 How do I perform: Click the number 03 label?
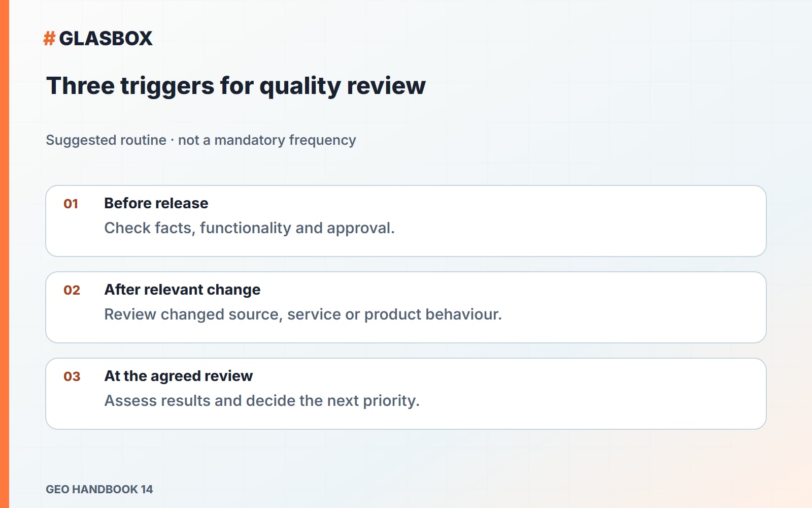[72, 376]
